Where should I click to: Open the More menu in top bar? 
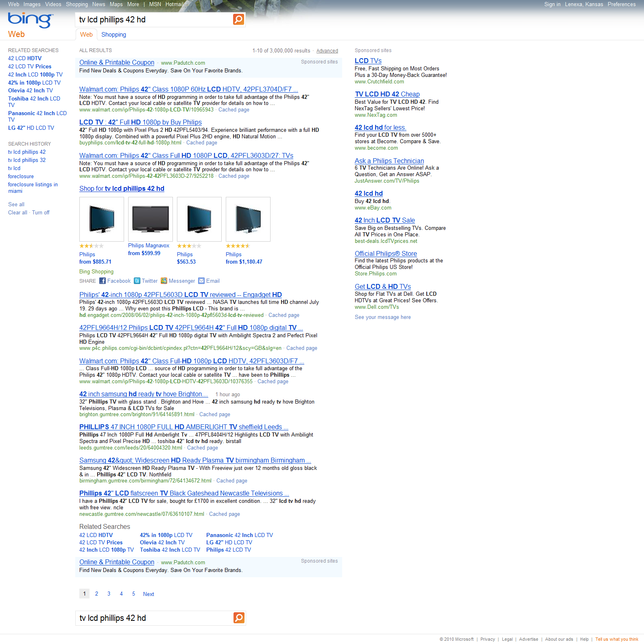(x=133, y=4)
